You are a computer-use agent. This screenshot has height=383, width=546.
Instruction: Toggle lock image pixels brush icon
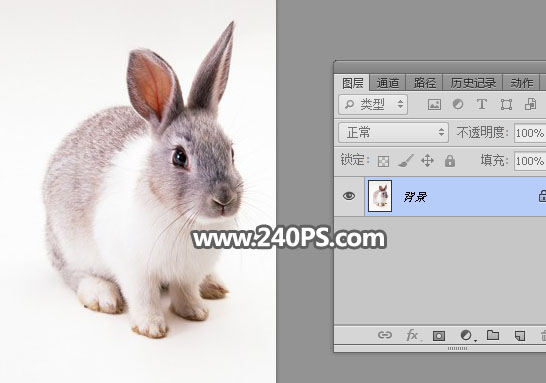coord(406,161)
